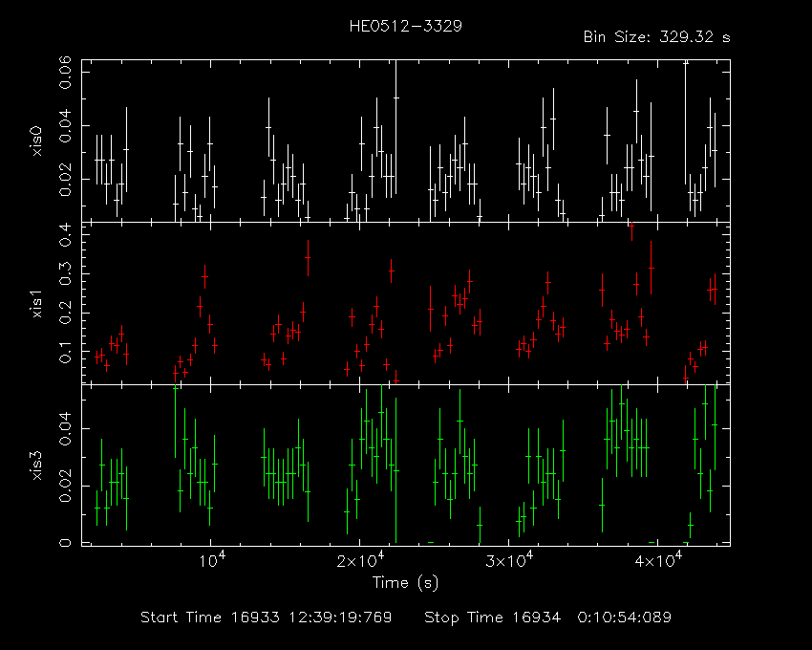Viewport: 812px width, 650px height.
Task: Click the 'Bin Size: 329.32 s' label
Action: click(x=656, y=37)
